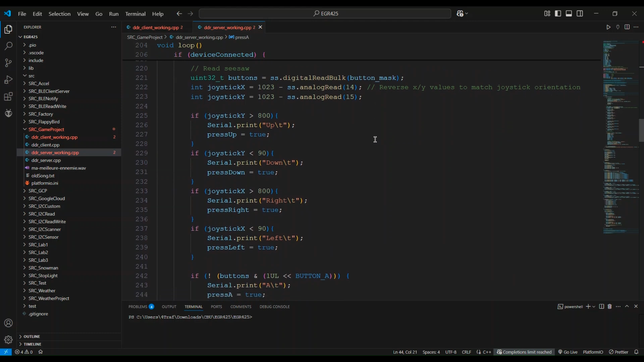The height and width of the screenshot is (362, 644).
Task: Click the EGR425 command center search box
Action: point(325,14)
